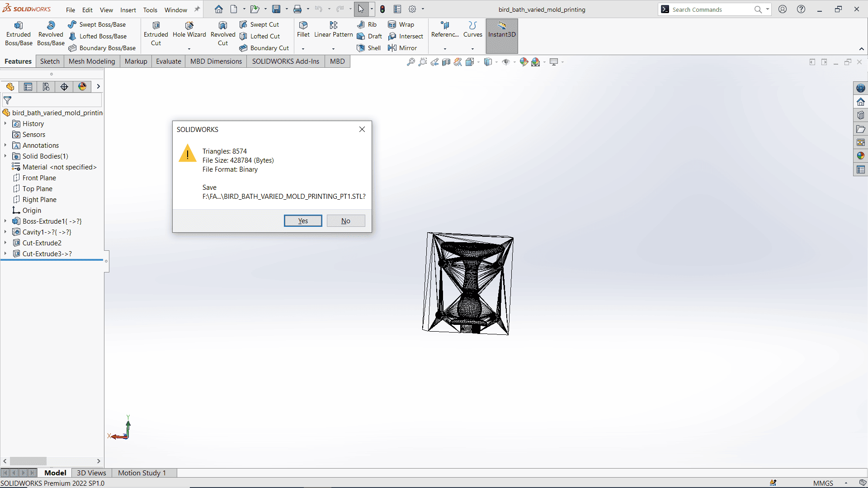Select Boundary Boss/Base command
The image size is (868, 488).
pyautogui.click(x=102, y=48)
